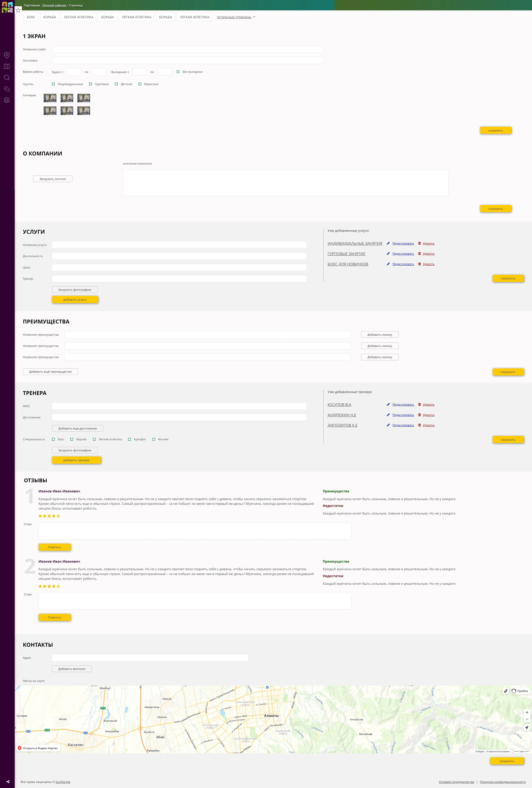Screen dimensions: 532x788
Task: Toggle the 'Пробки' traffic map button
Action: 520,691
